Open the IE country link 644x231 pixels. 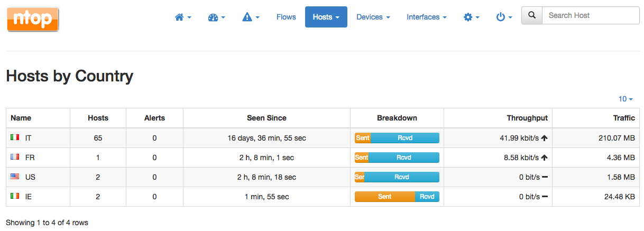click(29, 197)
